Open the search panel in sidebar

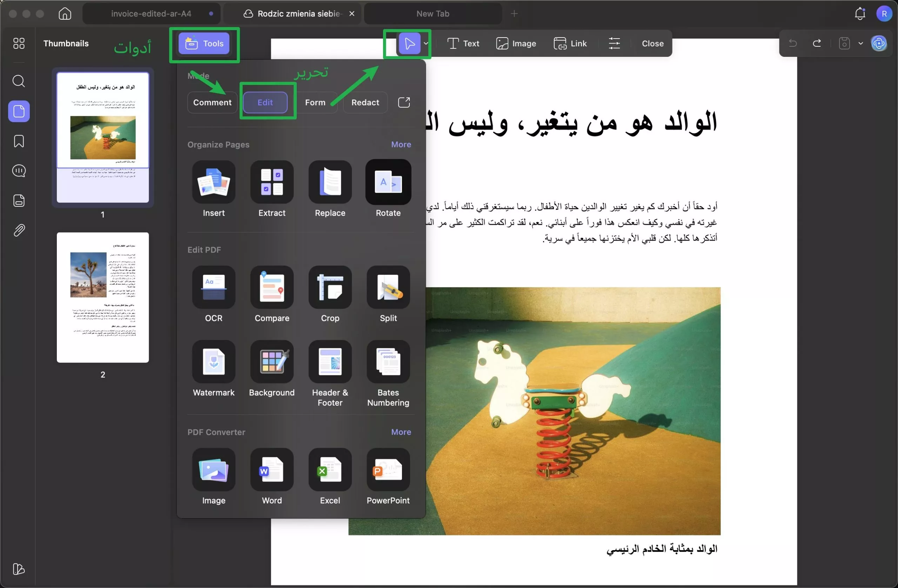tap(18, 81)
